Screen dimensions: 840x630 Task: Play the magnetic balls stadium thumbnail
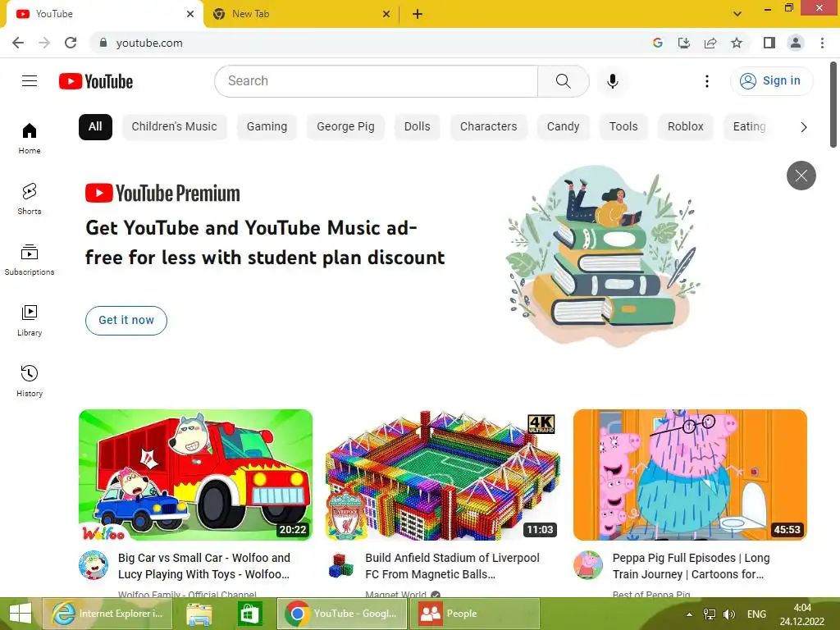click(x=442, y=475)
